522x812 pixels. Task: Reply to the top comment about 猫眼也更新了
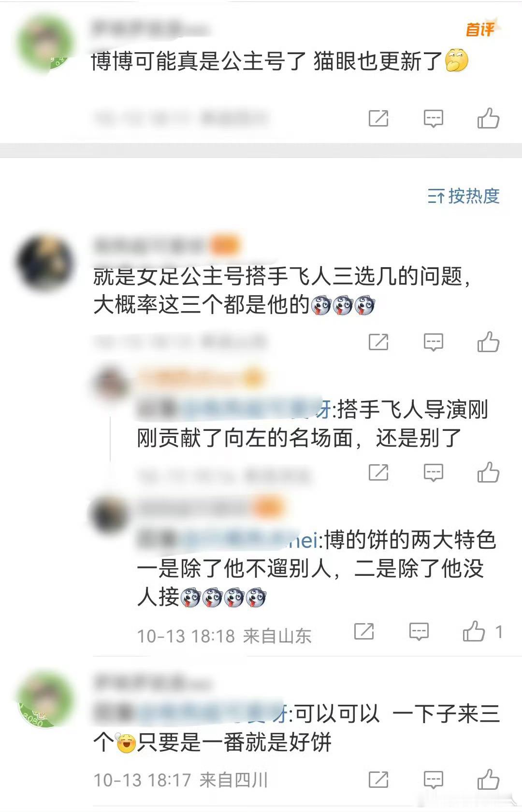point(433,118)
